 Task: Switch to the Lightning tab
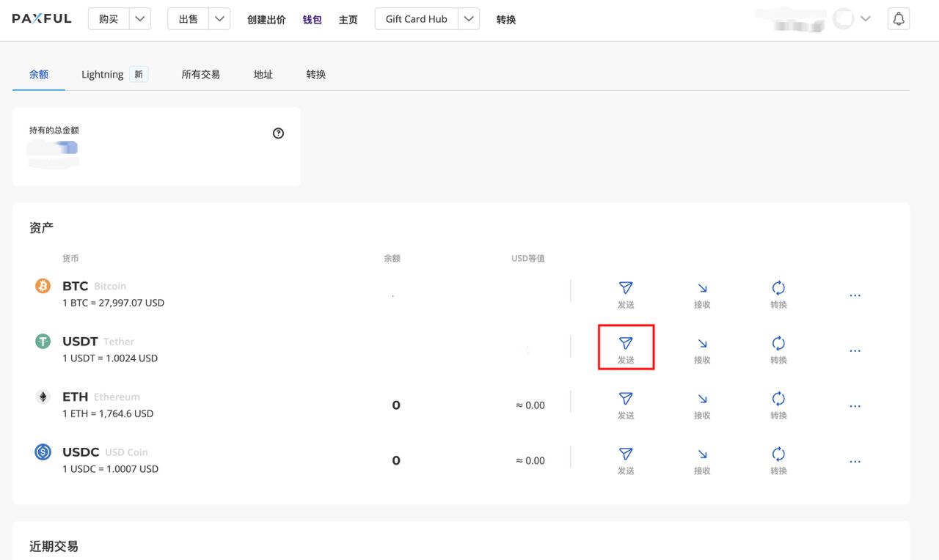[x=103, y=74]
